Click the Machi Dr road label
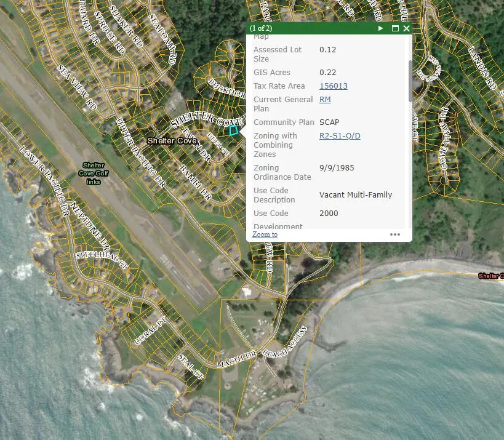Screen dimensions: 504x440 tap(236, 361)
